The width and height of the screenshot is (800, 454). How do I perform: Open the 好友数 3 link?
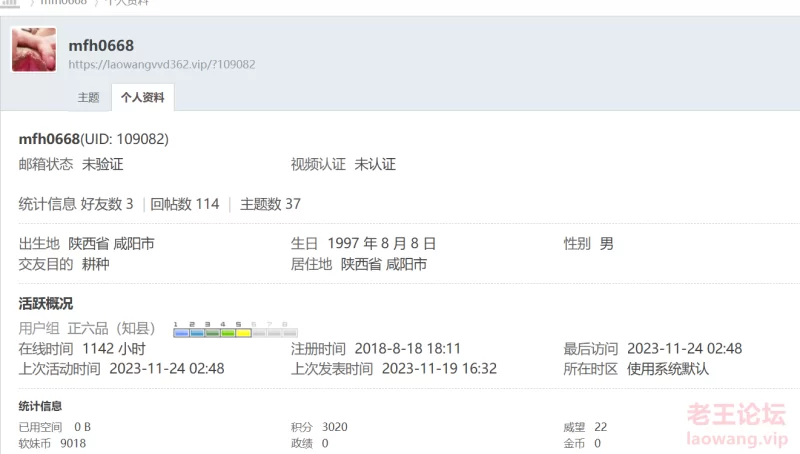[107, 204]
